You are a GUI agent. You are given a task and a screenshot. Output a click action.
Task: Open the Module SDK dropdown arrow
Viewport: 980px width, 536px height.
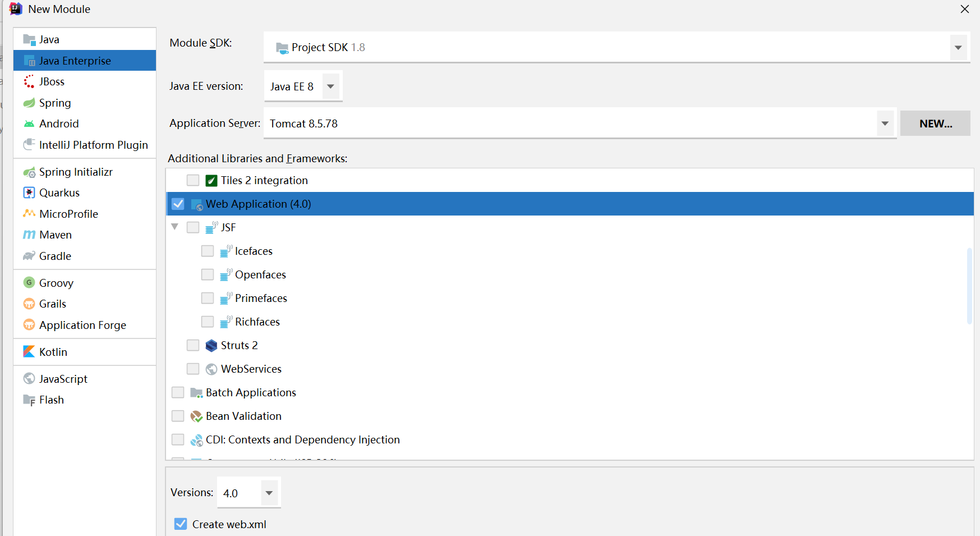pyautogui.click(x=958, y=47)
